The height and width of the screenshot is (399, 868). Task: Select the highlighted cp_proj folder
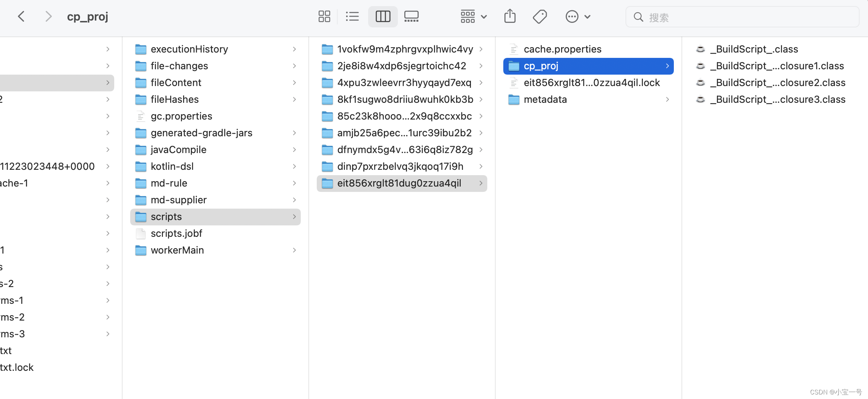[589, 66]
